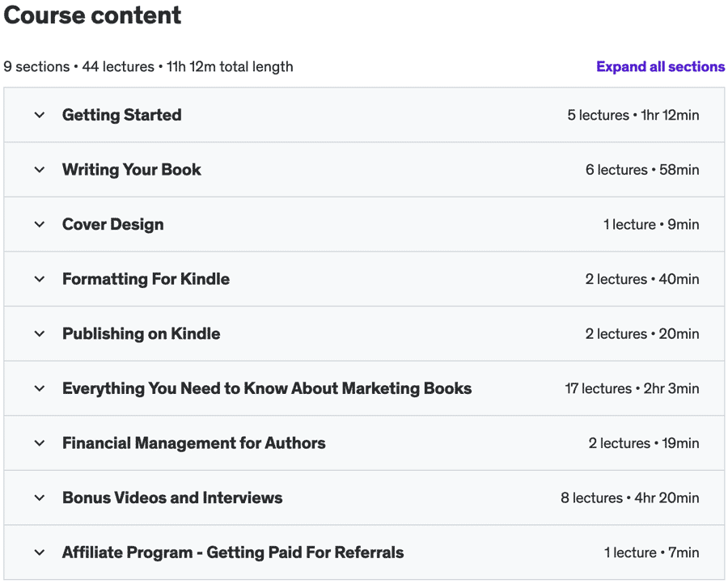This screenshot has height=584, width=728.
Task: Open Everything You Need to Know About Marketing Books
Action: point(267,388)
